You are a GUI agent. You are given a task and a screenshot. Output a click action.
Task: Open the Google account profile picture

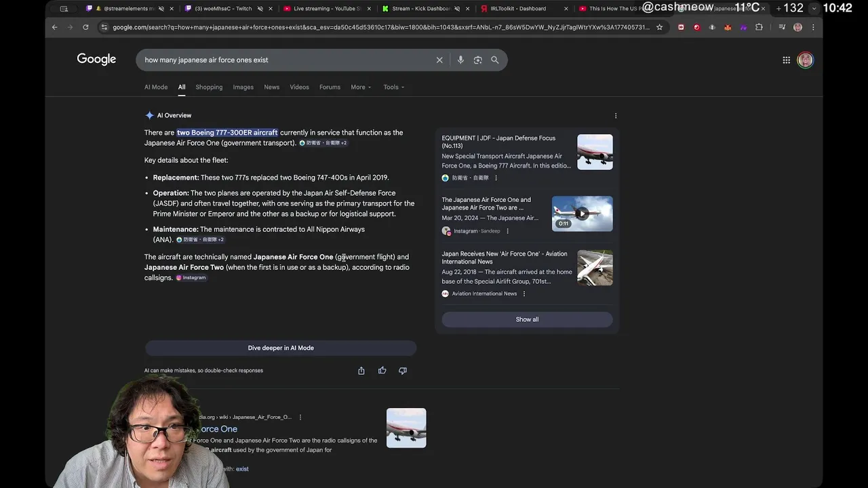(805, 60)
